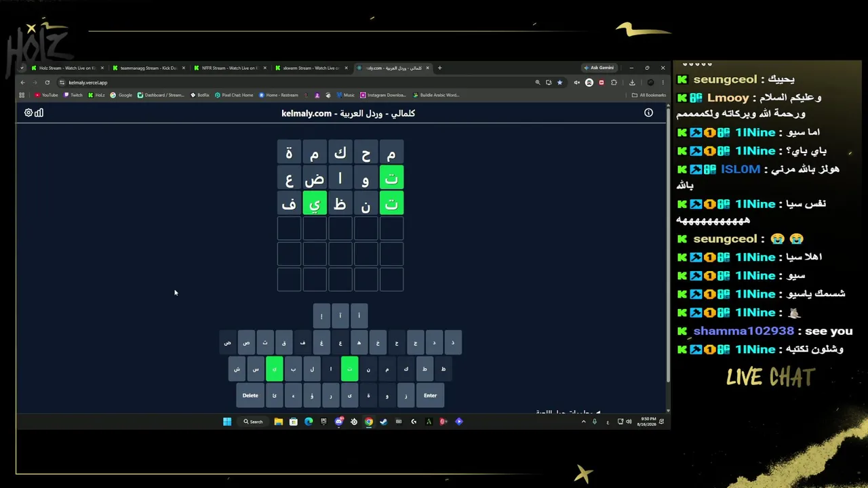
Task: Open the game settings gear icon
Action: point(28,113)
